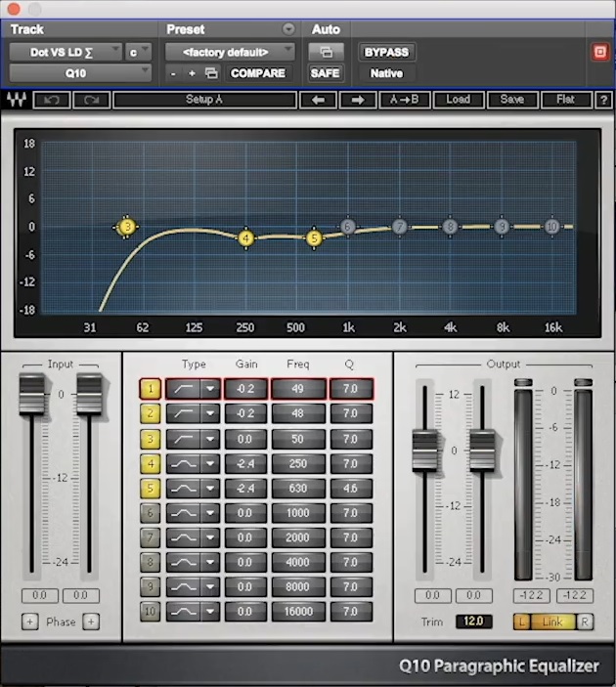Click the BYPASS button
Screen dimensions: 616x687
[x=386, y=52]
